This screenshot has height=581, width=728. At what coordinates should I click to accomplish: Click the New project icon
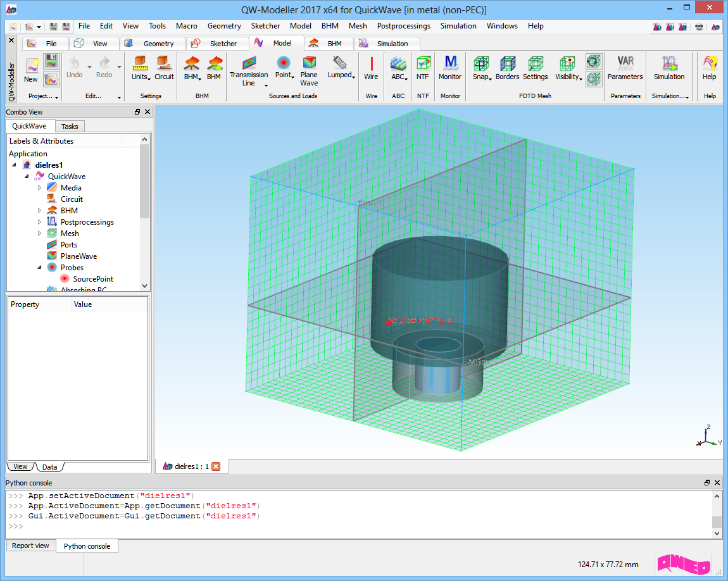point(31,66)
